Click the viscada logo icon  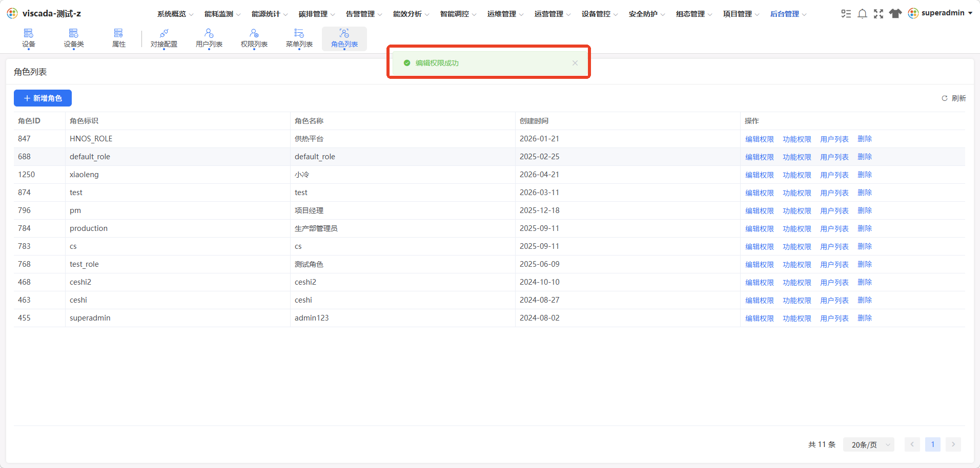[12, 13]
